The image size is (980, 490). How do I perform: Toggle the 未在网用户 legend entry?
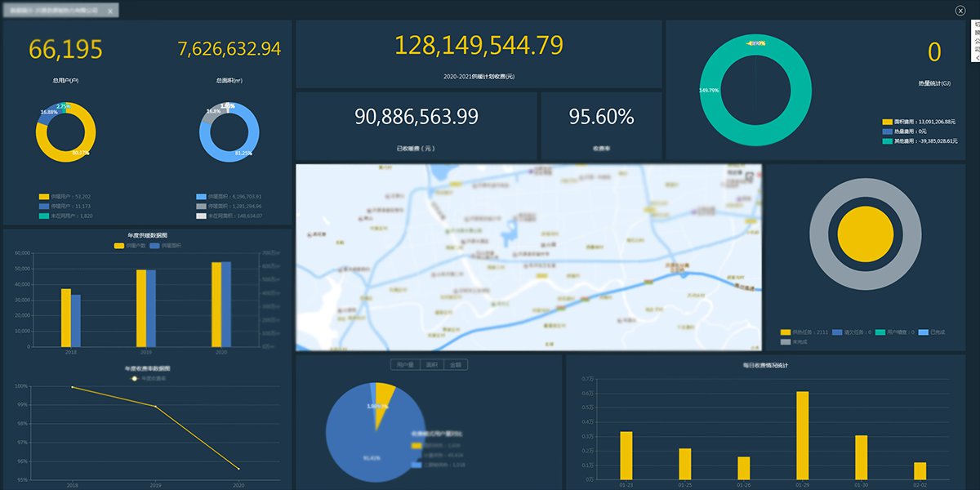coord(65,216)
